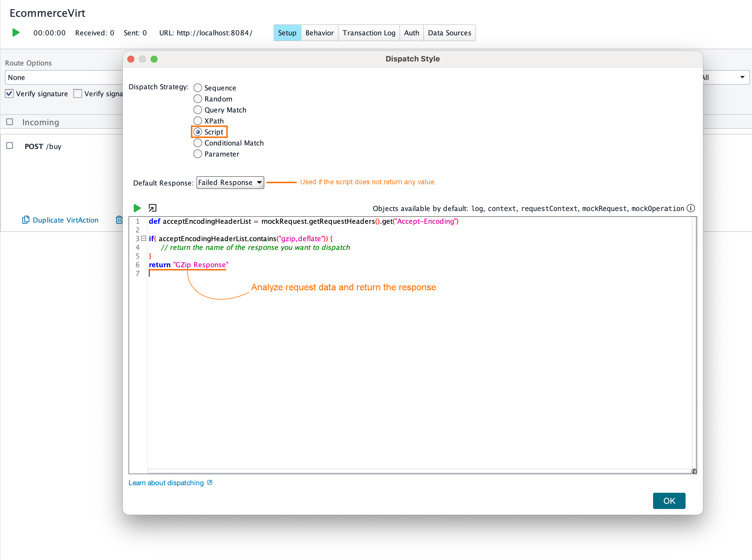Tick the POST /buy checkbox
Screen dimensions: 752x560
10,146
